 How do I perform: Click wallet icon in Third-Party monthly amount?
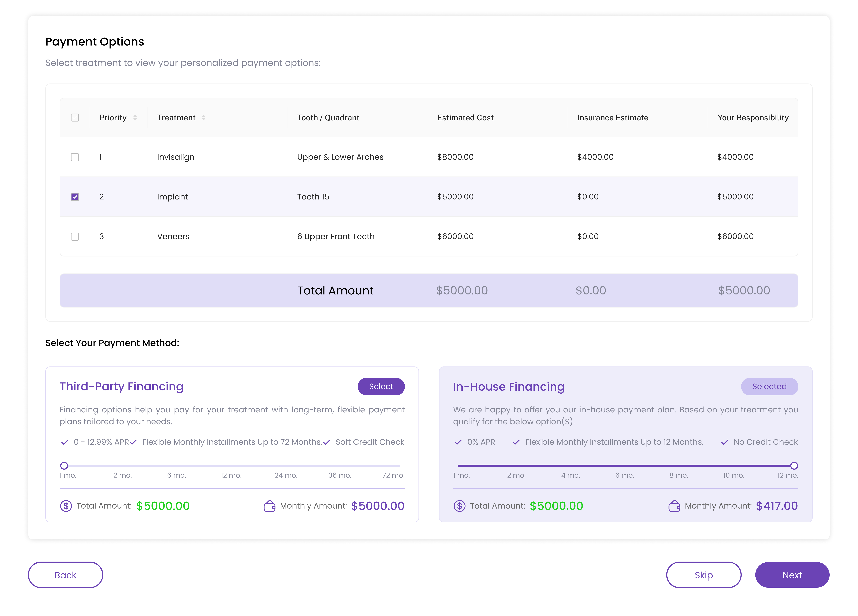pos(269,506)
